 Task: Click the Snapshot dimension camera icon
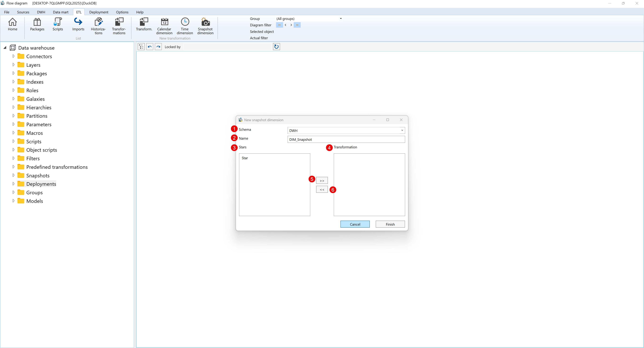point(205,22)
